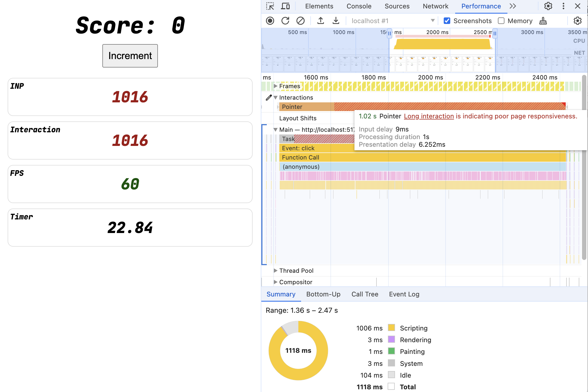Screen dimensions: 588x392
Task: Click the download profile button
Action: click(335, 21)
